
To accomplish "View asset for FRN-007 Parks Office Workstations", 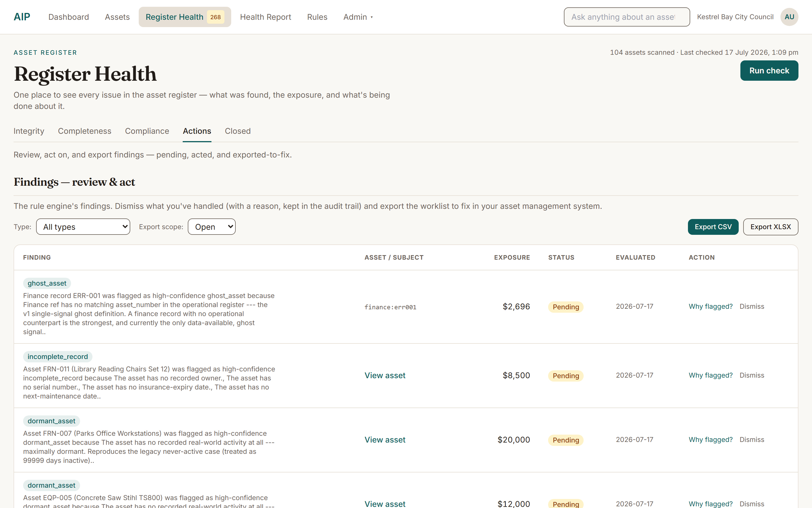I will (x=385, y=440).
